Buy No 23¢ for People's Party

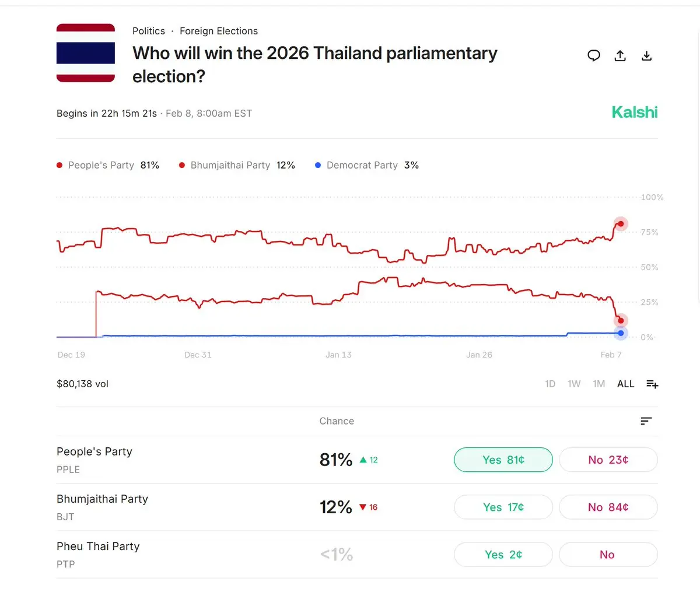point(608,460)
